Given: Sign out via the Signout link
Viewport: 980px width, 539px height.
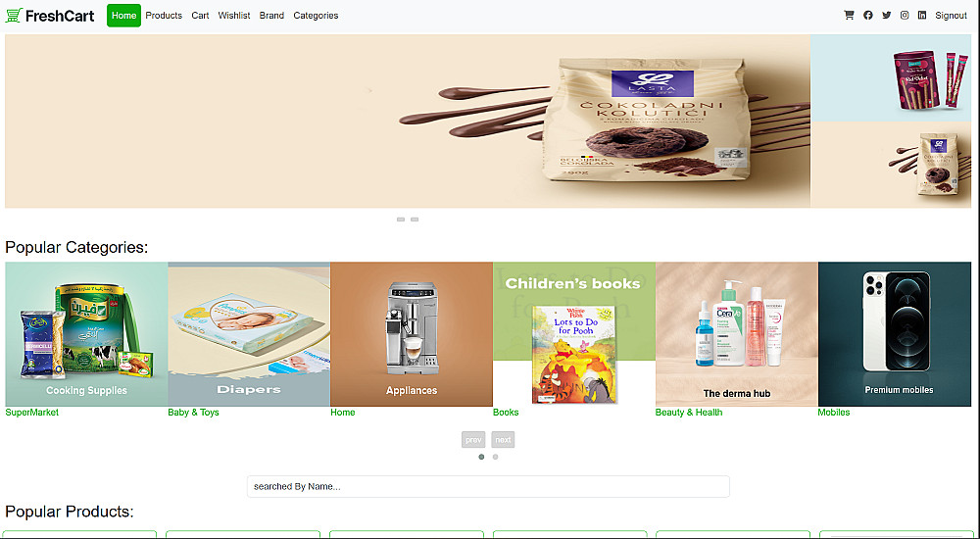Looking at the screenshot, I should pyautogui.click(x=952, y=15).
